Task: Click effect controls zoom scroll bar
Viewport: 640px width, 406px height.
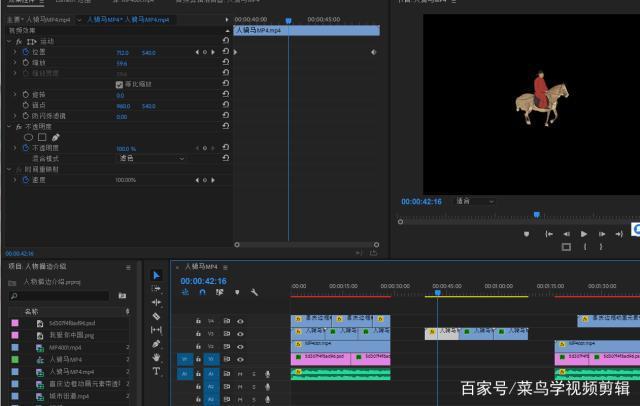Action: tap(307, 245)
